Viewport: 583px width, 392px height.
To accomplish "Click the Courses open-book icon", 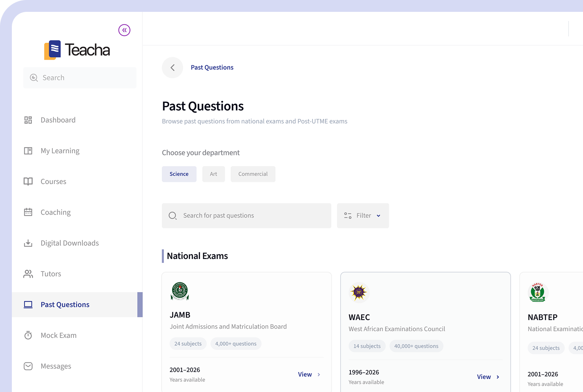I will click(28, 182).
